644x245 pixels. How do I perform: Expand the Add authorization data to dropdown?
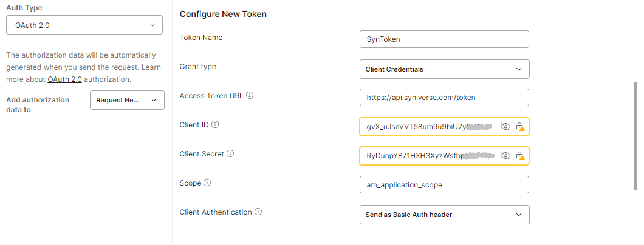tap(127, 100)
